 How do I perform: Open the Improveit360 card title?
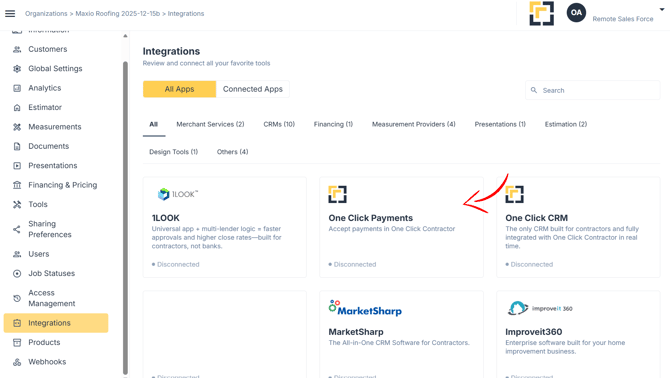(533, 332)
